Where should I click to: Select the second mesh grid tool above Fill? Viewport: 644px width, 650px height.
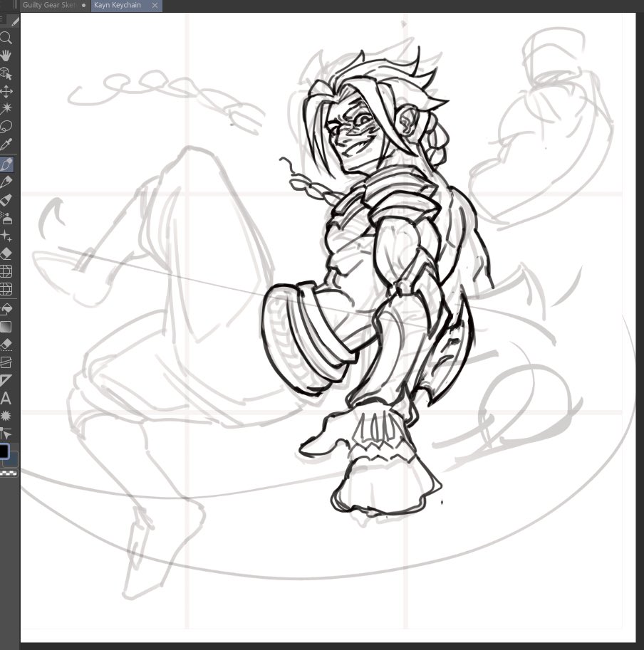point(6,288)
